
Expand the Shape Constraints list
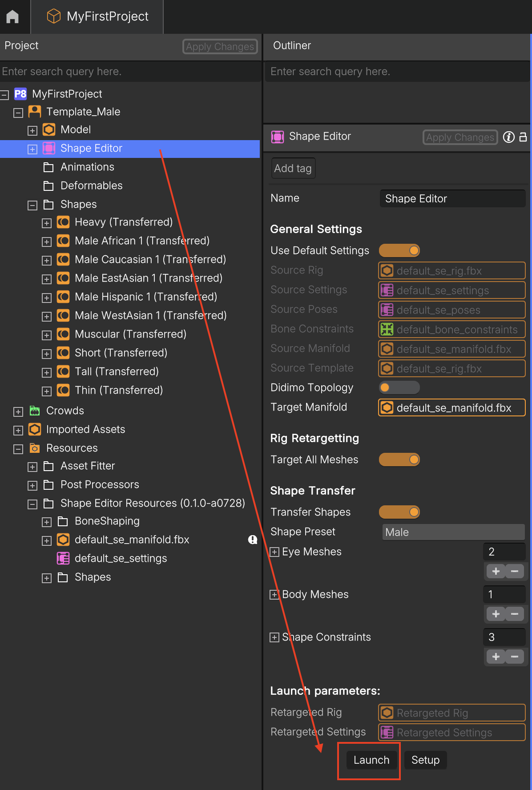274,637
